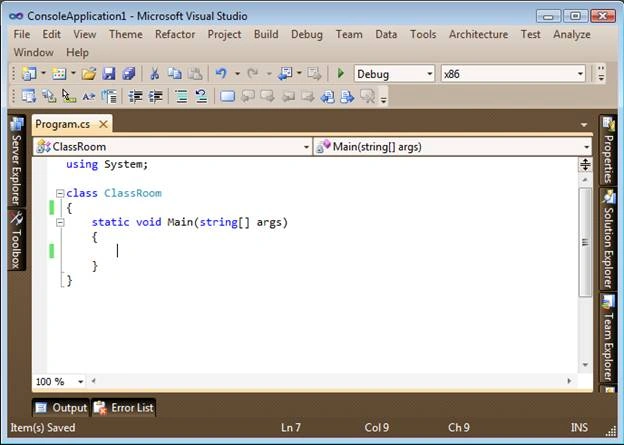
Task: Open the Architecture menu
Action: point(478,34)
